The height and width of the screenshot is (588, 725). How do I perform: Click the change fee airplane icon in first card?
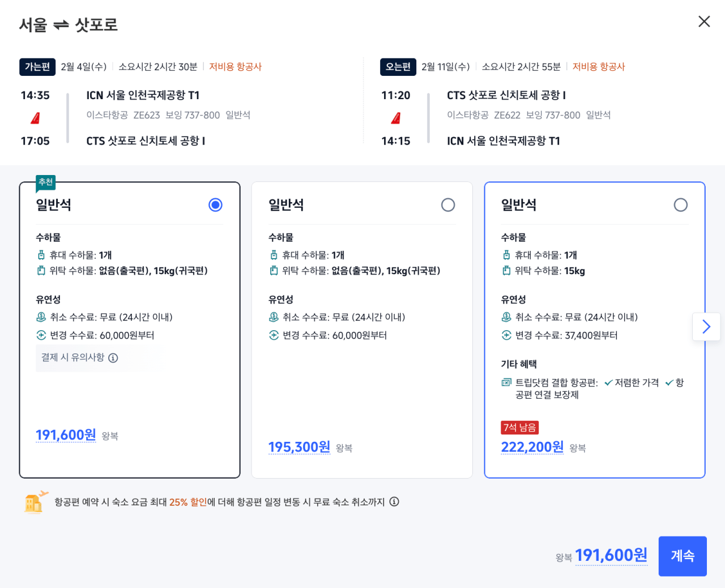[x=40, y=335]
